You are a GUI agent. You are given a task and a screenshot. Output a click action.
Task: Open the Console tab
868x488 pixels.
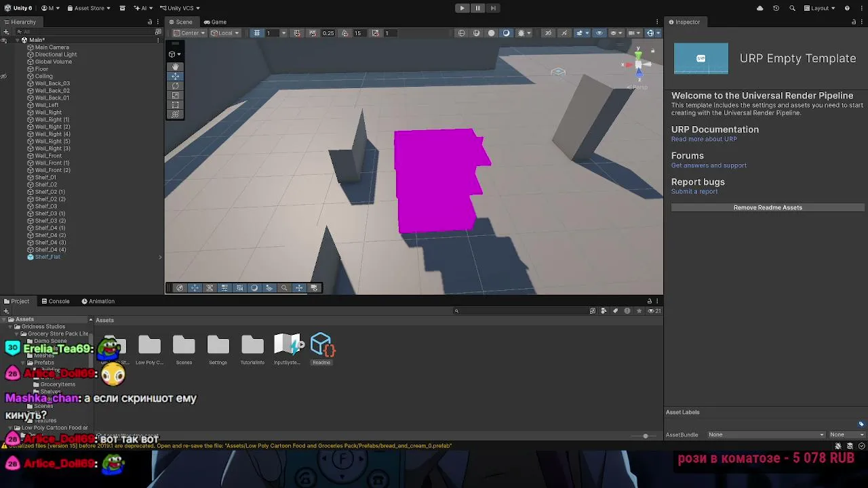tap(56, 302)
